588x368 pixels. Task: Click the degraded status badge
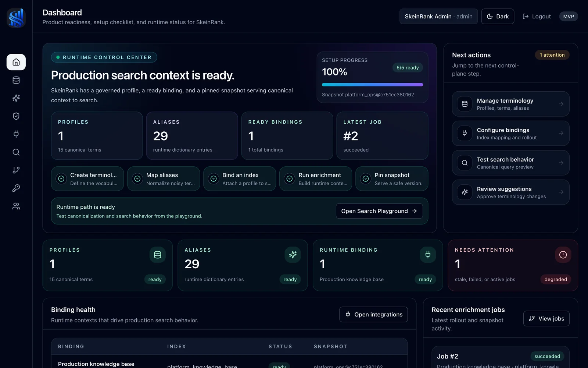(x=556, y=280)
